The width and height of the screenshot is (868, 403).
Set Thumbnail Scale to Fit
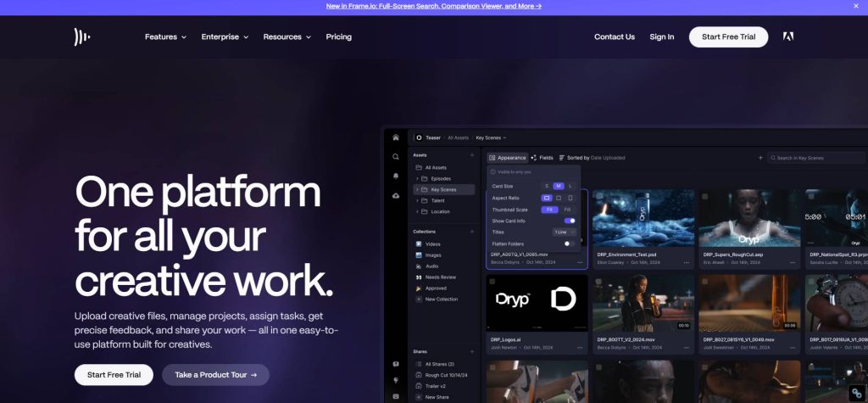[549, 210]
